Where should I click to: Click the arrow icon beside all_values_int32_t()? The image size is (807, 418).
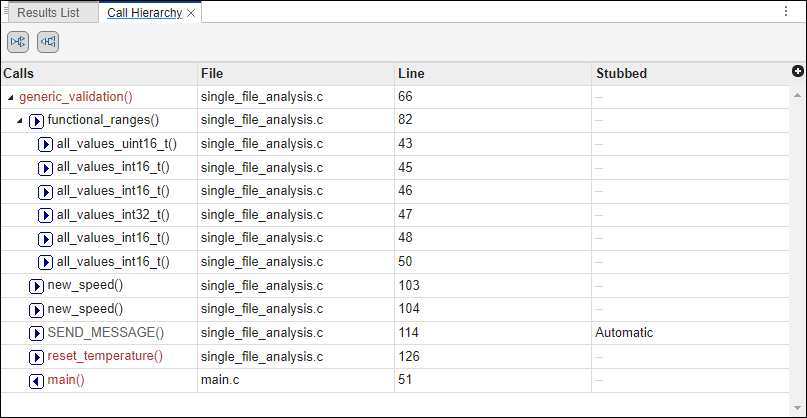(45, 215)
